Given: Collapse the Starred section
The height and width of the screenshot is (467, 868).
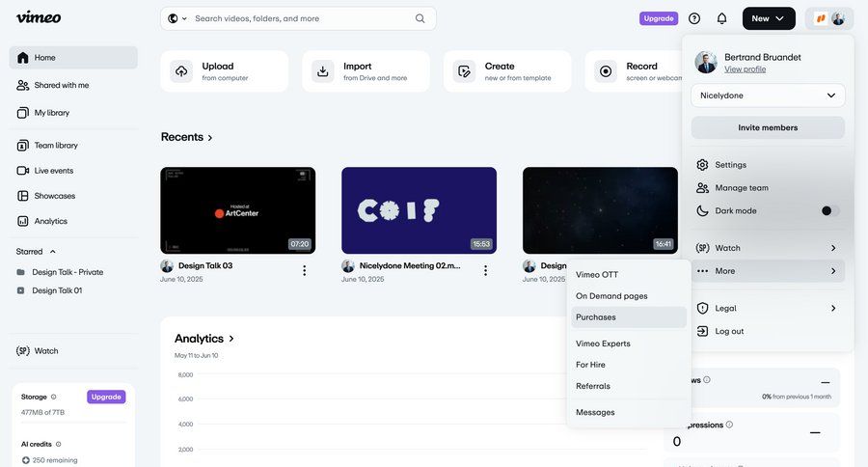Looking at the screenshot, I should [53, 252].
